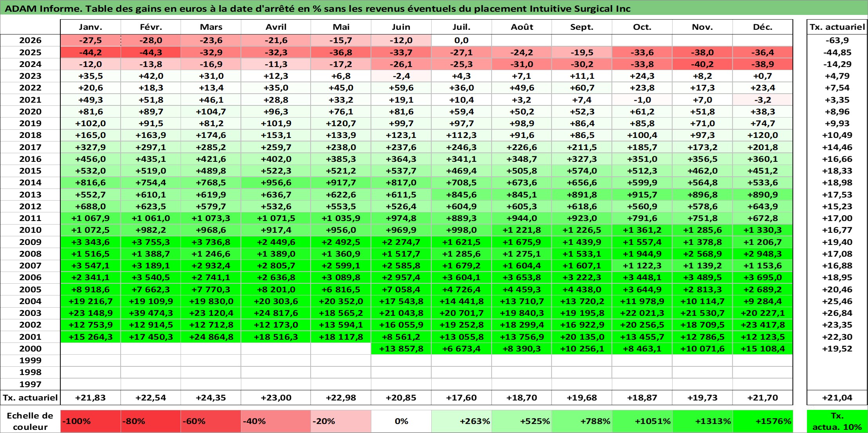Pick the +788% legend color box

click(582, 421)
